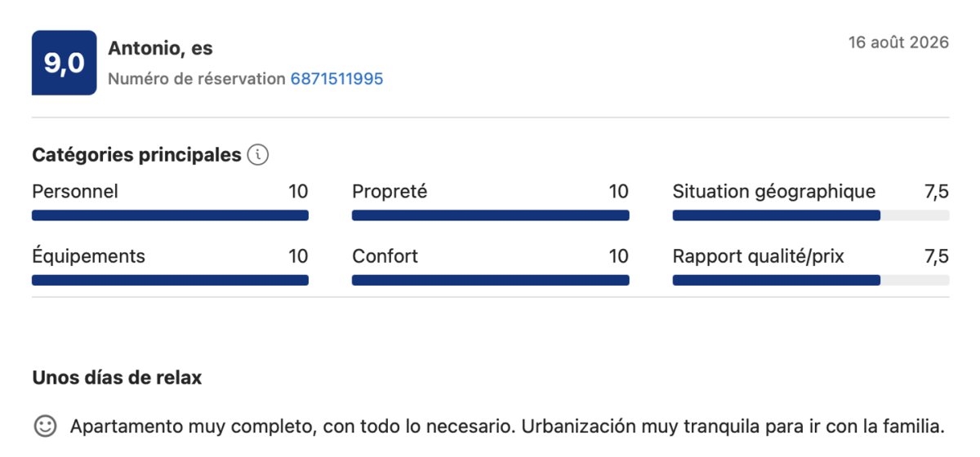Click the Confort rating bar
Image resolution: width=980 pixels, height=457 pixels.
click(490, 280)
